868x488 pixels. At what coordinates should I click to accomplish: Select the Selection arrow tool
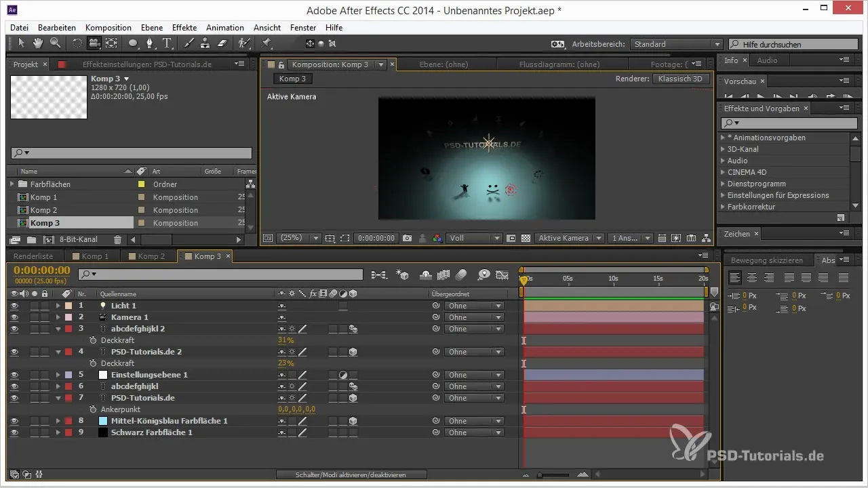(21, 43)
